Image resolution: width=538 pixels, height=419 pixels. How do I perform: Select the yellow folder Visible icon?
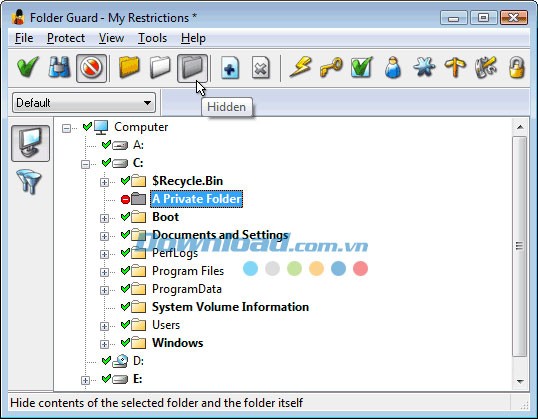pos(129,67)
